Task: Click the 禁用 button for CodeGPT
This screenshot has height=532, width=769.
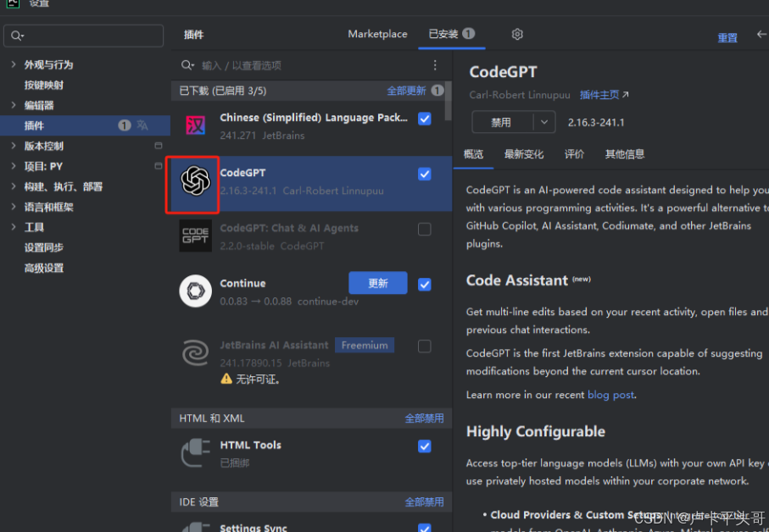Action: click(x=502, y=122)
